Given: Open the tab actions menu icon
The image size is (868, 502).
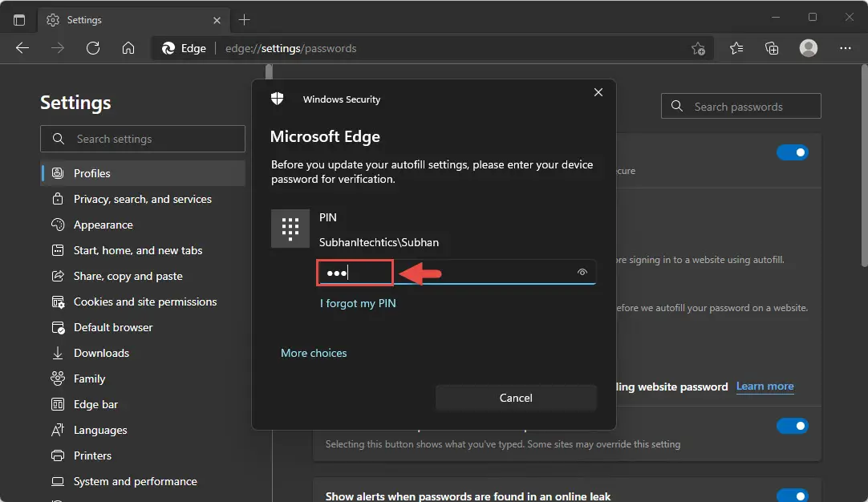Looking at the screenshot, I should [x=19, y=20].
